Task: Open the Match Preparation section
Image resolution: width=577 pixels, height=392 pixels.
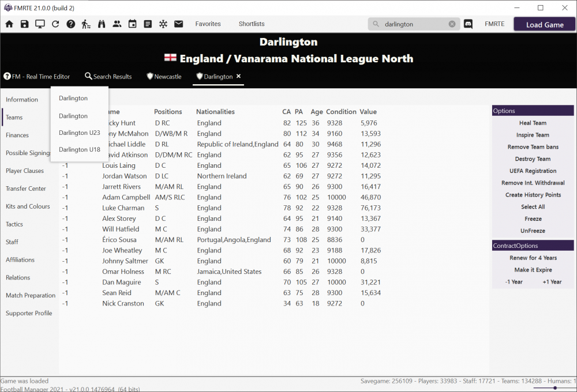Action: [x=31, y=296]
